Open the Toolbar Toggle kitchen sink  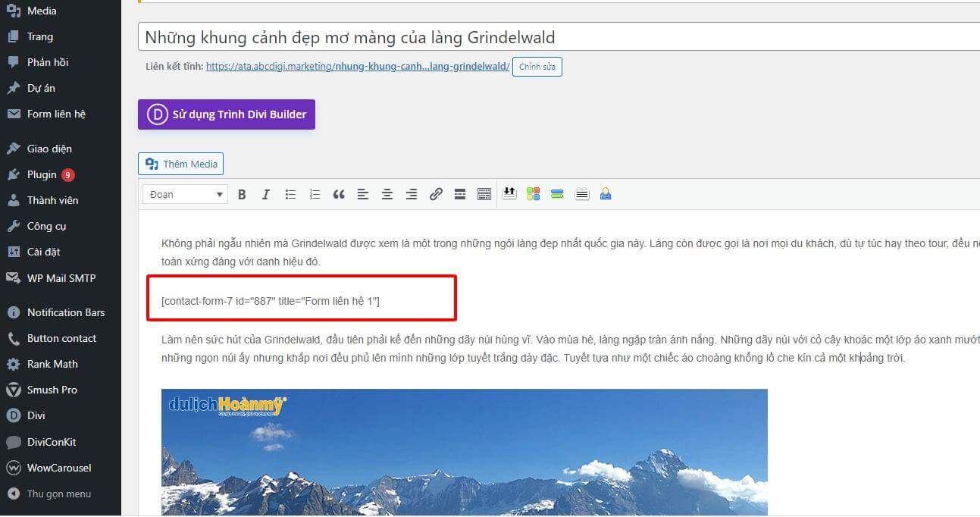484,194
